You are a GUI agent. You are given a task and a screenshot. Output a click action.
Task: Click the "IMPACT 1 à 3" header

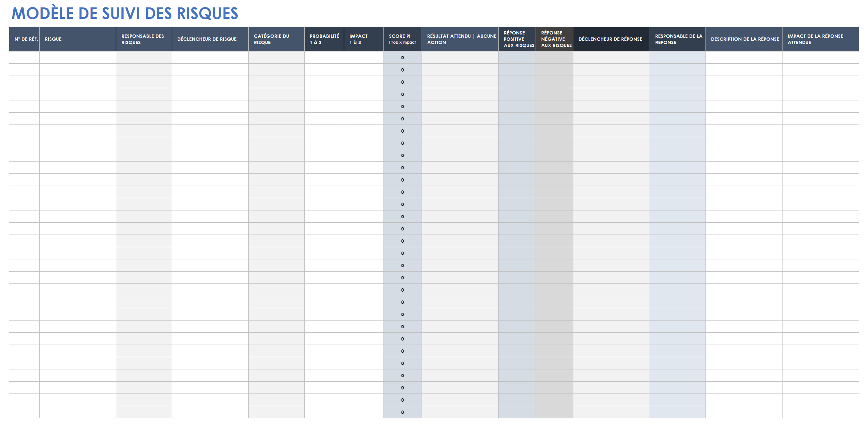click(x=364, y=39)
